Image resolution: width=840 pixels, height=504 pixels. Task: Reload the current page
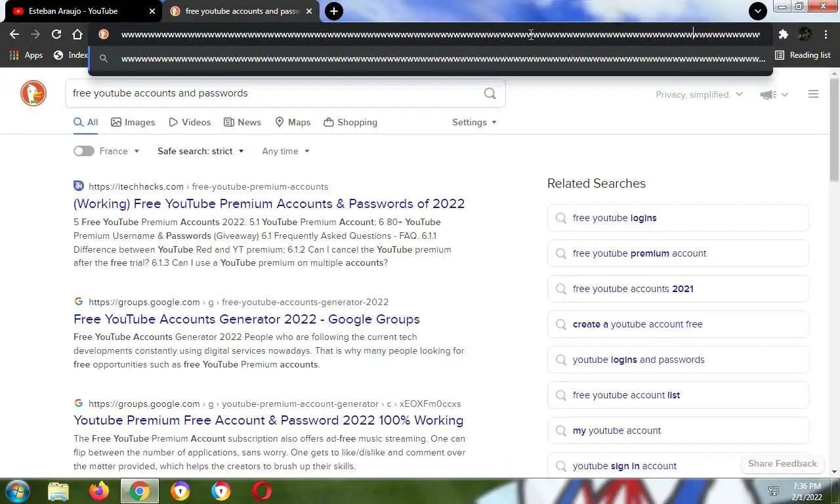(56, 34)
